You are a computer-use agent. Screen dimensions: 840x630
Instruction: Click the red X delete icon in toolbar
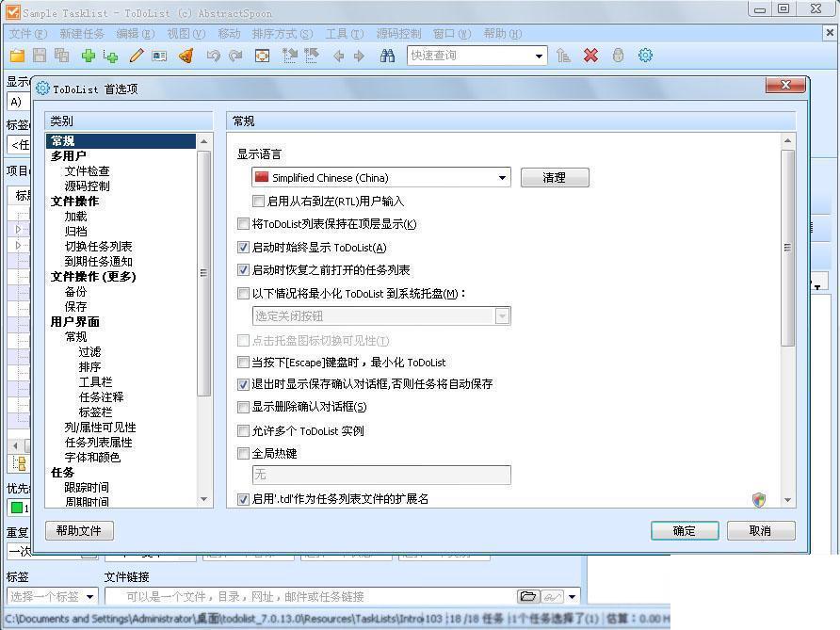coord(590,56)
